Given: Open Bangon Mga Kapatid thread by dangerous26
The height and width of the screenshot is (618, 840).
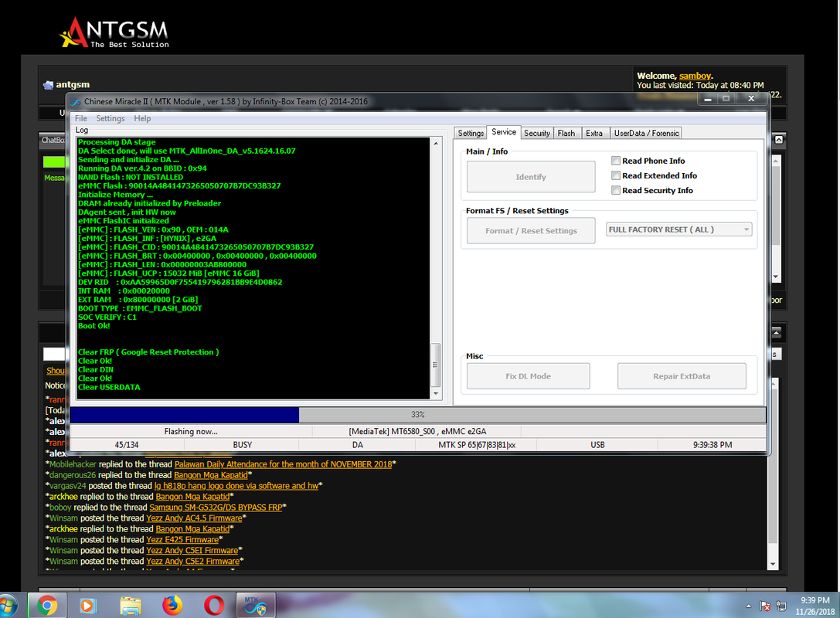Looking at the screenshot, I should pos(211,475).
